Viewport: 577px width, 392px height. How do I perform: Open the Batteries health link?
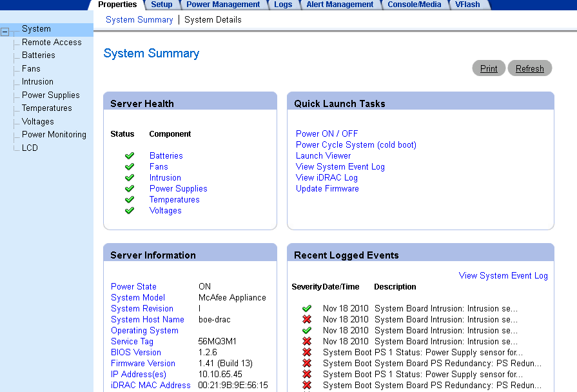point(166,155)
